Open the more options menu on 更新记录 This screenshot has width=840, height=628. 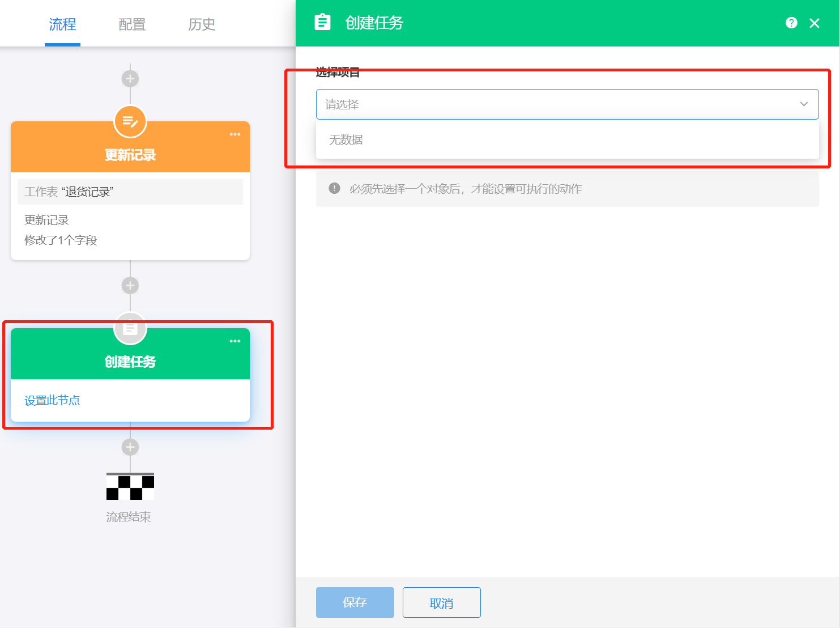[235, 134]
